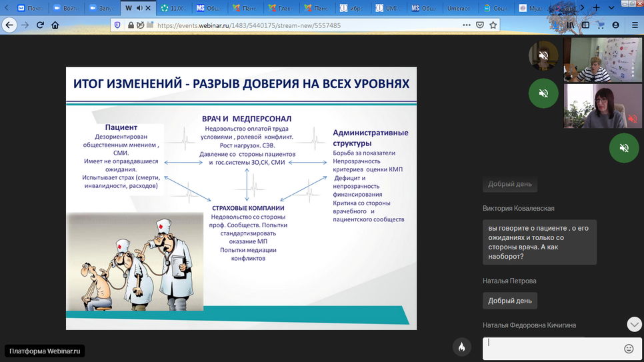Open the list-all-tabs dropdown arrow

(x=611, y=7)
